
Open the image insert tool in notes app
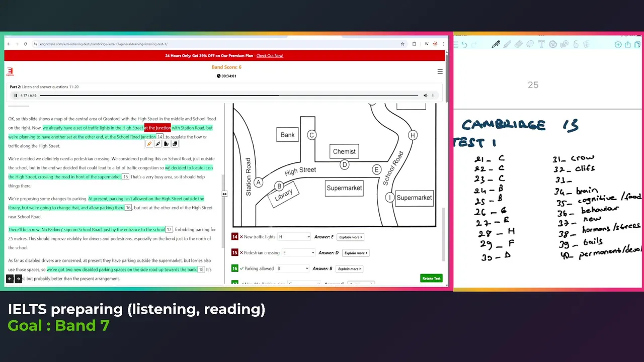(565, 45)
